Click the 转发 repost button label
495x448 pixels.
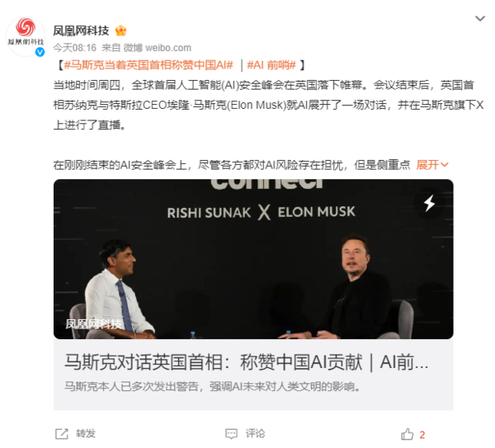(x=86, y=434)
